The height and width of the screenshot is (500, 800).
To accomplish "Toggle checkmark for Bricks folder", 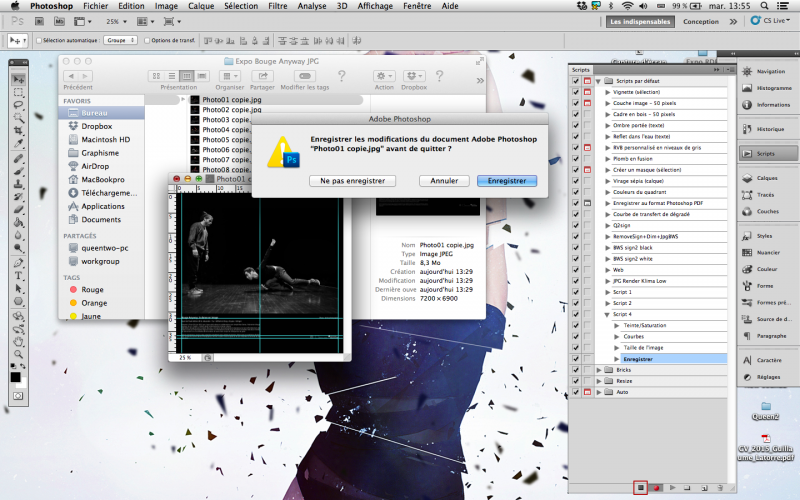I will pos(576,370).
